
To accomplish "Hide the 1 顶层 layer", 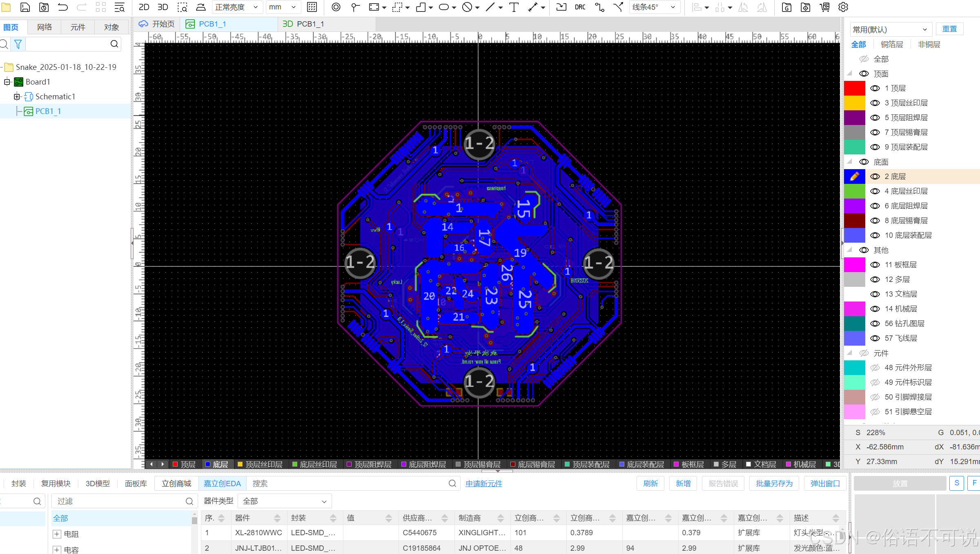I will click(875, 88).
